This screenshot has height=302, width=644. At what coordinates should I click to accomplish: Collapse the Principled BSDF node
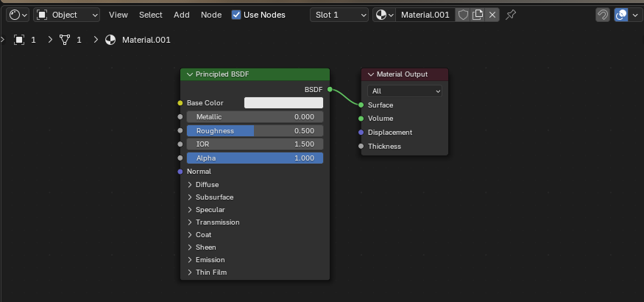190,74
